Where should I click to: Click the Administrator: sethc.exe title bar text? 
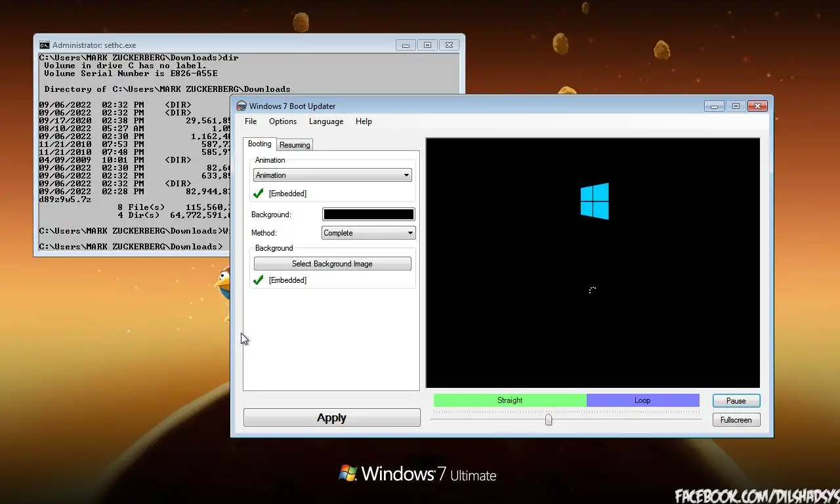click(94, 45)
